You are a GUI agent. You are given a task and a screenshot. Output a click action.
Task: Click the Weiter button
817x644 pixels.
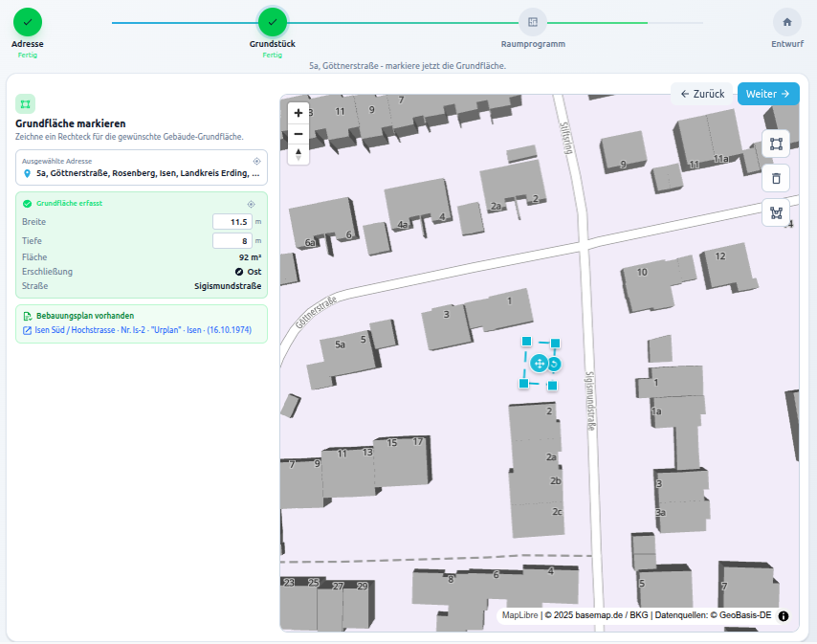pos(767,94)
